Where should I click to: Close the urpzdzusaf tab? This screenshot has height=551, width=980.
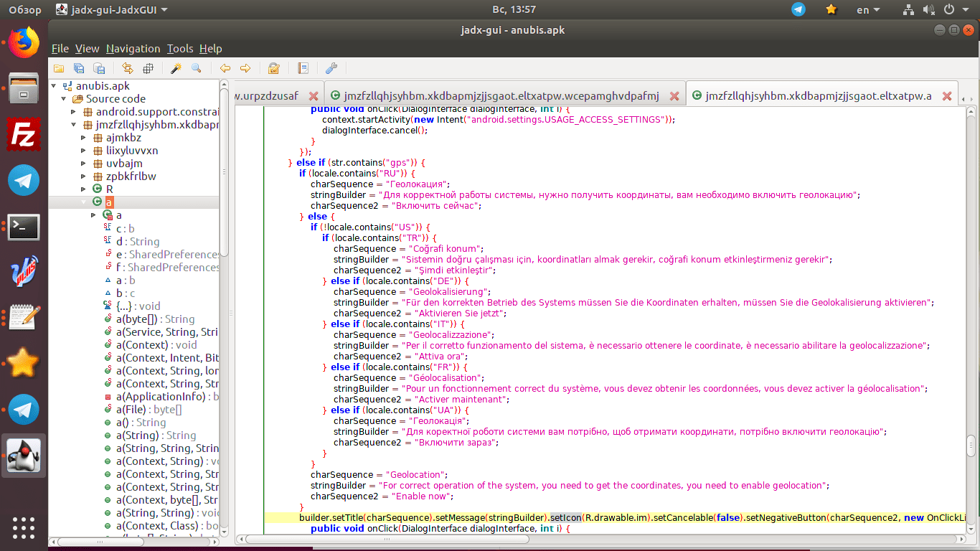tap(313, 96)
